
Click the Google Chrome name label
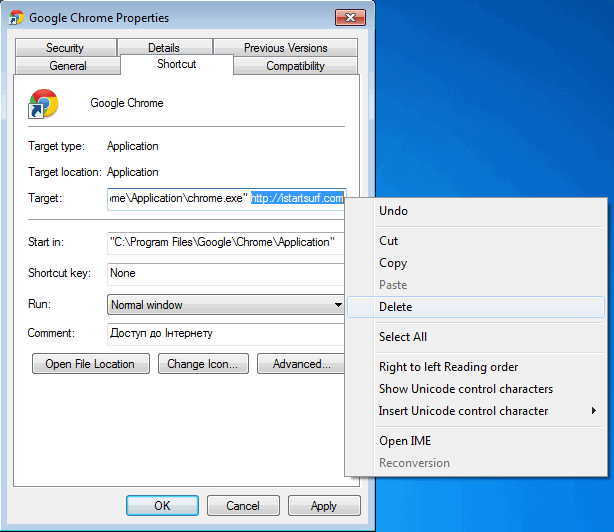127,103
